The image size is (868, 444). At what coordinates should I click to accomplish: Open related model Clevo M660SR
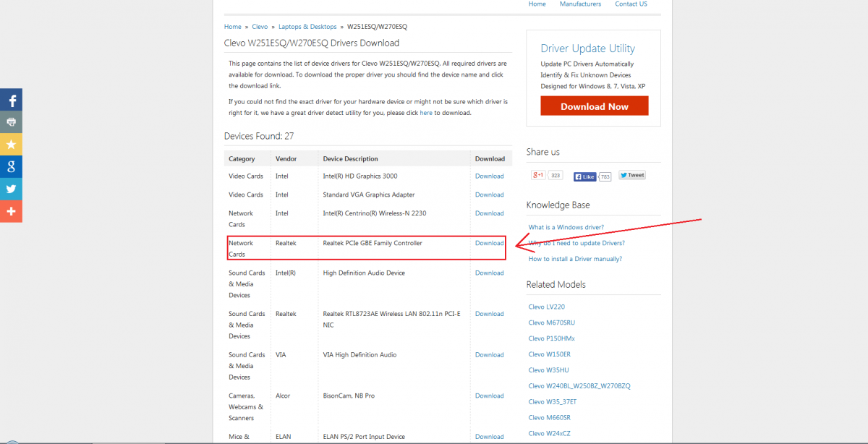[x=550, y=417]
